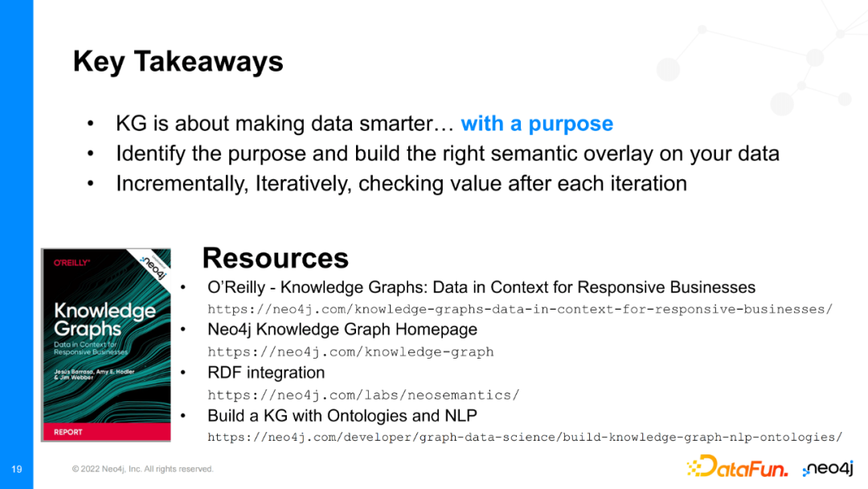The width and height of the screenshot is (868, 489).
Task: Follow the neosemantics labs URL
Action: tap(363, 394)
